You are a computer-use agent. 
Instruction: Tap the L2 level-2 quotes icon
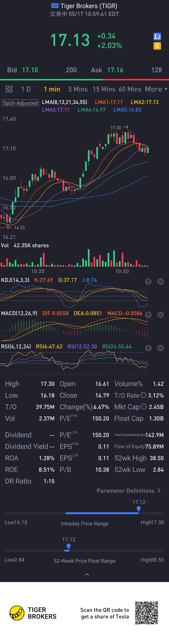click(x=157, y=37)
